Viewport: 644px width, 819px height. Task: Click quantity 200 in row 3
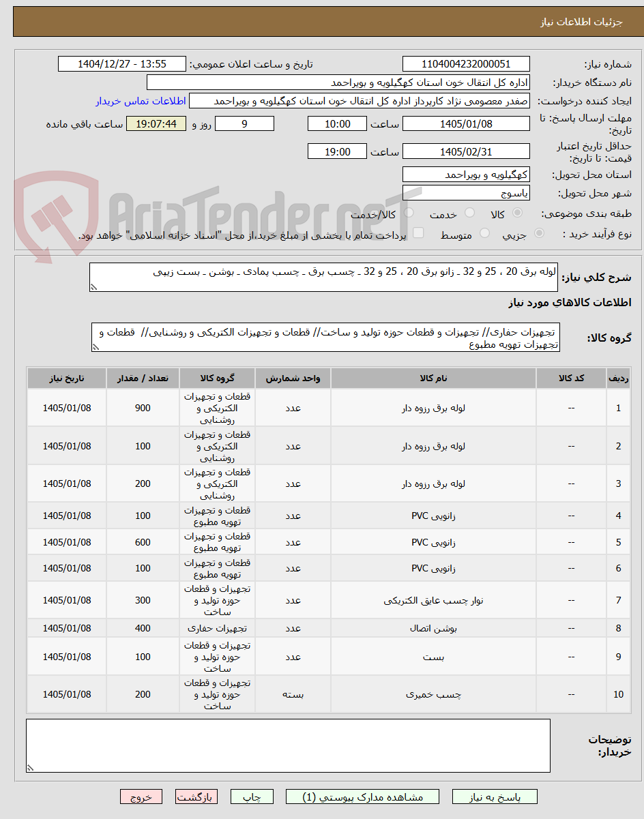143,483
